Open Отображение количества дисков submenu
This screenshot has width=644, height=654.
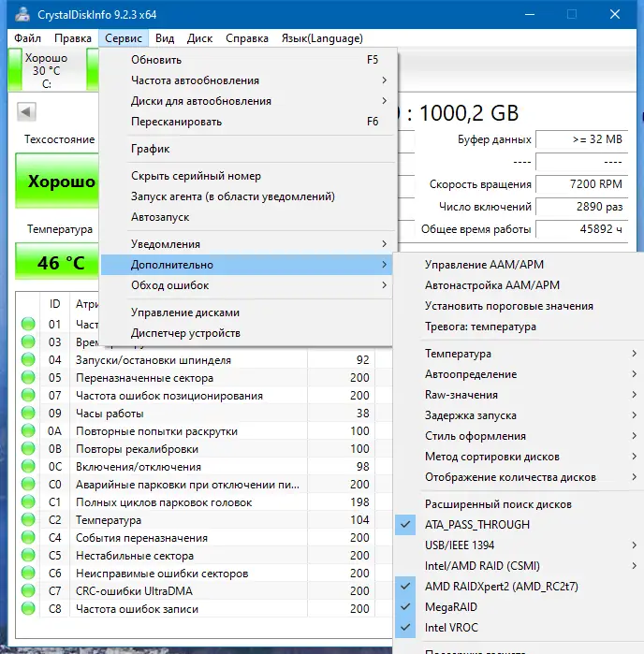(x=518, y=477)
